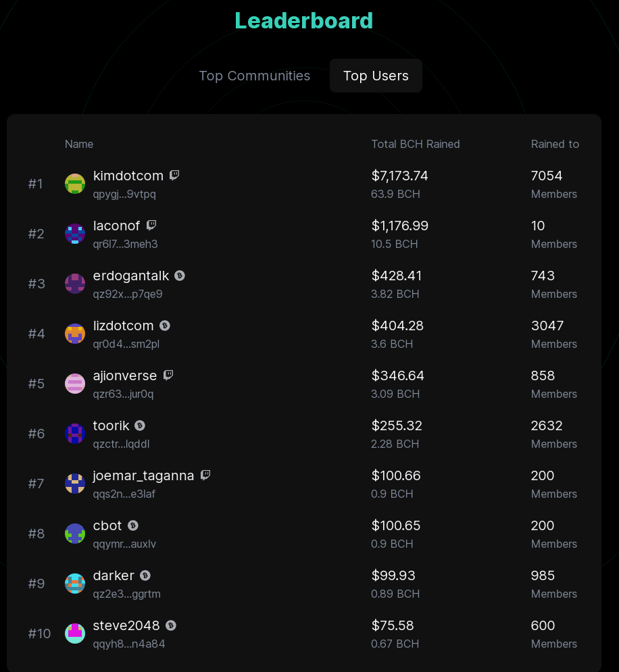
Task: Click the Twitch icon next to kimdotcom
Action: (x=174, y=176)
